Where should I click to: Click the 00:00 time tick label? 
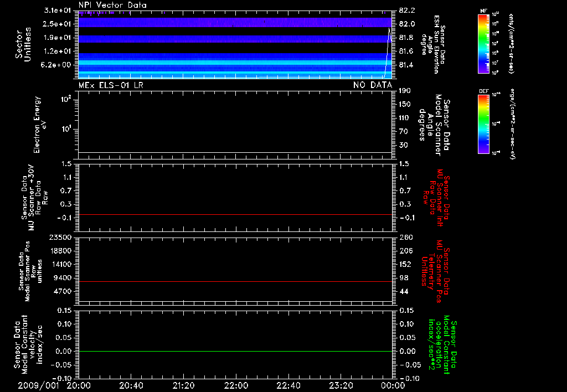(393, 385)
